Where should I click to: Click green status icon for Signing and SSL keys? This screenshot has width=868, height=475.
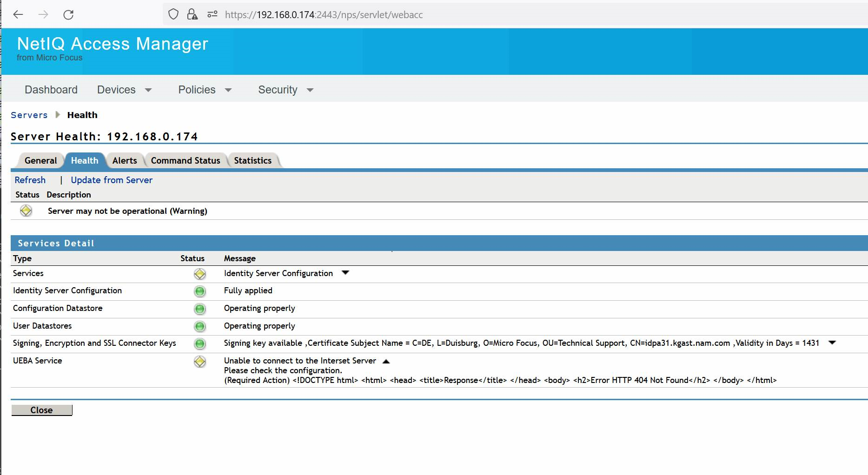[x=199, y=344]
